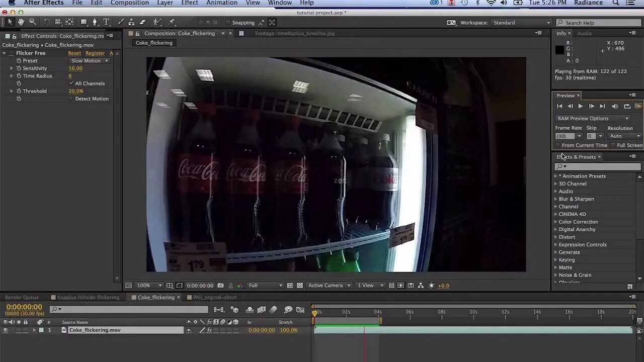Enable frame blending for the composition
This screenshot has height=362, width=644.
click(x=262, y=310)
